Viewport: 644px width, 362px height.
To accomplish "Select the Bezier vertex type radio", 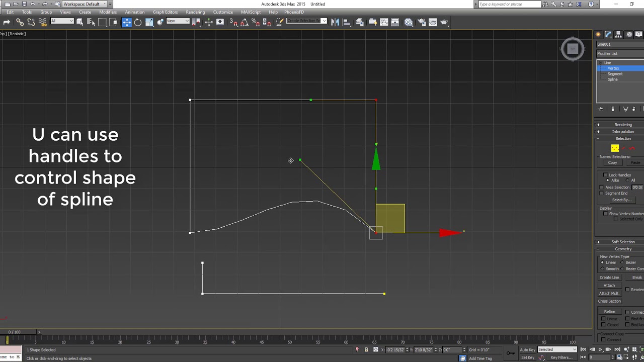I will point(622,262).
